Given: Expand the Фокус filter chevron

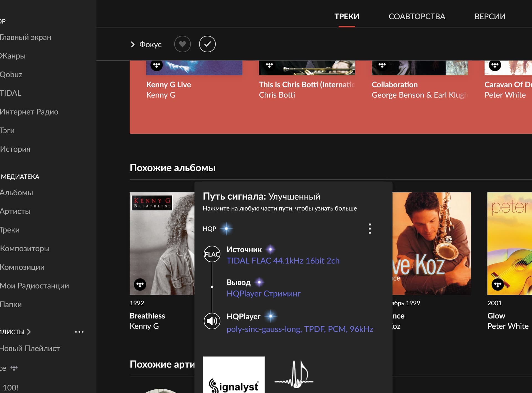Looking at the screenshot, I should [133, 44].
